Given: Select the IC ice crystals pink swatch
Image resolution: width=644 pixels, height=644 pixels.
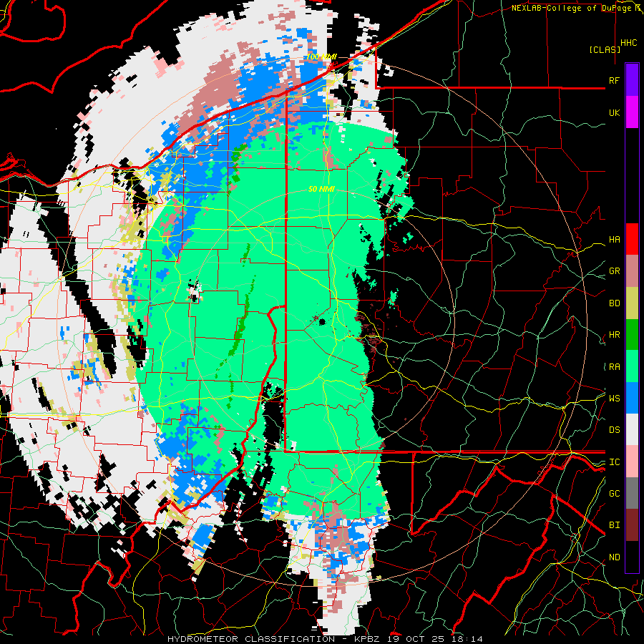Looking at the screenshot, I should [x=632, y=462].
